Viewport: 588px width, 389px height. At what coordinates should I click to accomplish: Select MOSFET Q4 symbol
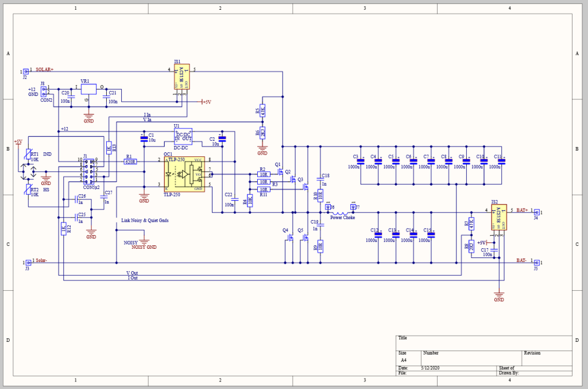(288, 244)
